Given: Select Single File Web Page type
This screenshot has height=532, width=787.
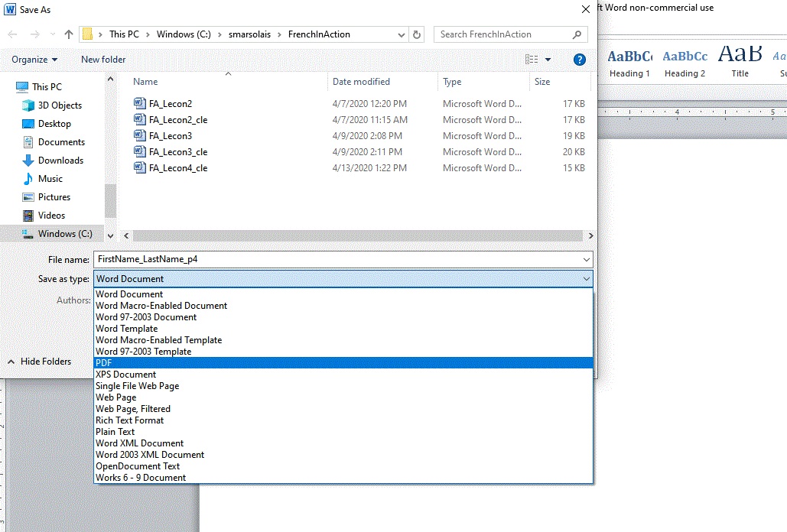Looking at the screenshot, I should (x=343, y=385).
